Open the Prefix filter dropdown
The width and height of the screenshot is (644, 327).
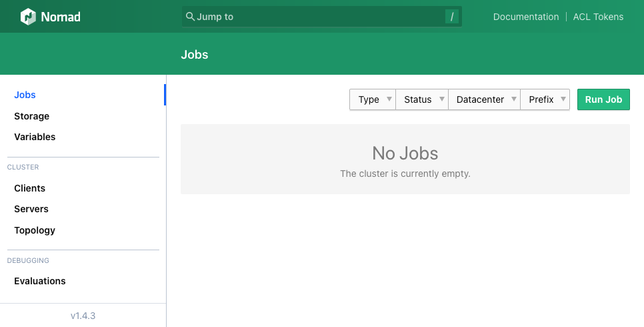coord(545,99)
